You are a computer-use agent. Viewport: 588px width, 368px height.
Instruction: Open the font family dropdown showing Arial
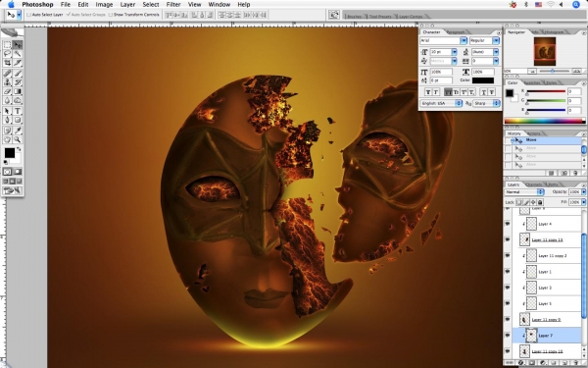(464, 40)
